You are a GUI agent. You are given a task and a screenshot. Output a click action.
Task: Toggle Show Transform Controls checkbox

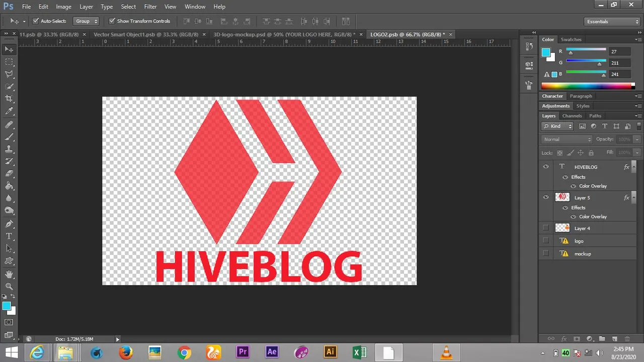click(x=112, y=21)
